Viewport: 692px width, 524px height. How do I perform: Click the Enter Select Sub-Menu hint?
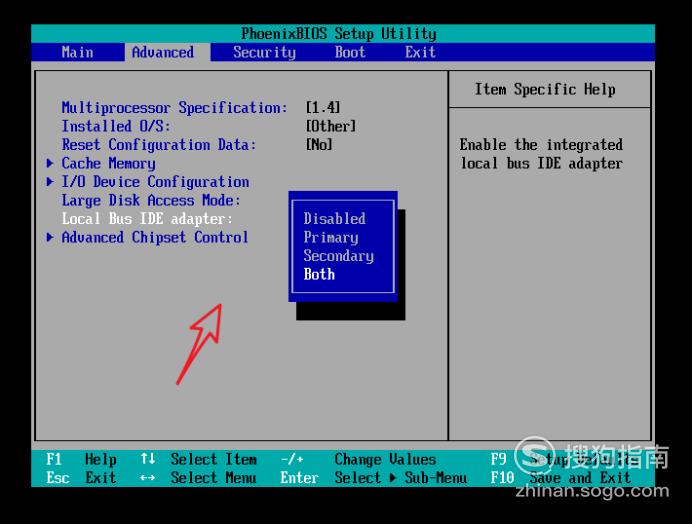[x=373, y=478]
